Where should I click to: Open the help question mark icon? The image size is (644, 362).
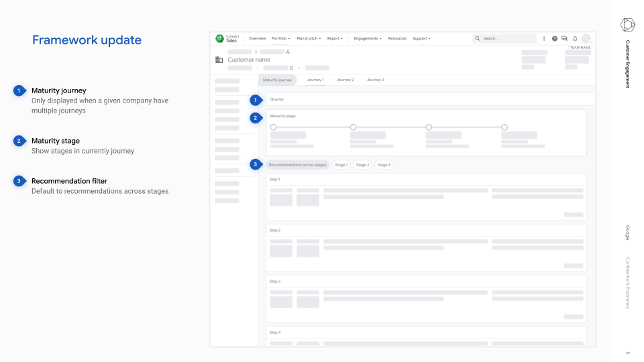point(555,39)
